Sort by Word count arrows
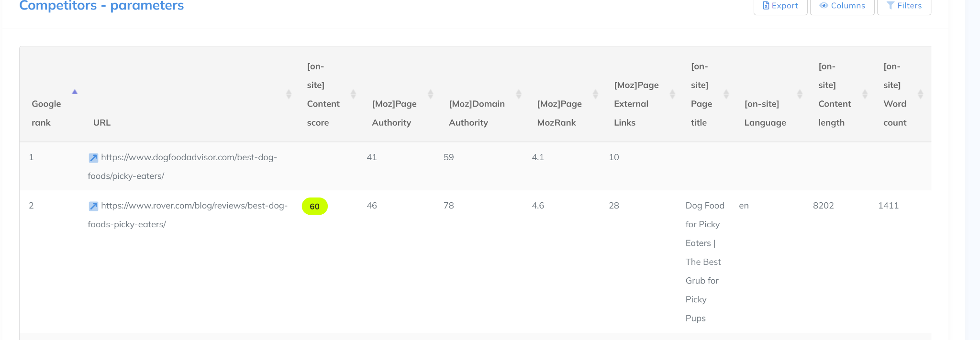 click(920, 94)
